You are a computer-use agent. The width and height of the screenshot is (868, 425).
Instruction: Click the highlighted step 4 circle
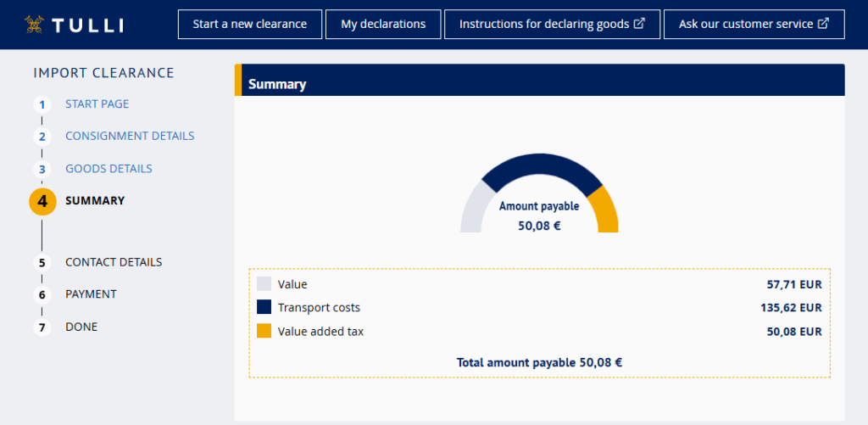(42, 201)
